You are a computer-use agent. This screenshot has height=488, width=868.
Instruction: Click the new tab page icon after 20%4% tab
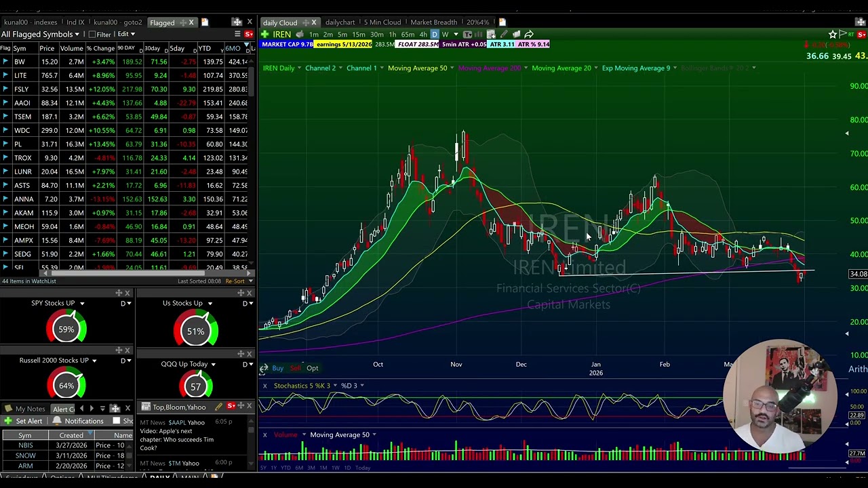coord(502,22)
